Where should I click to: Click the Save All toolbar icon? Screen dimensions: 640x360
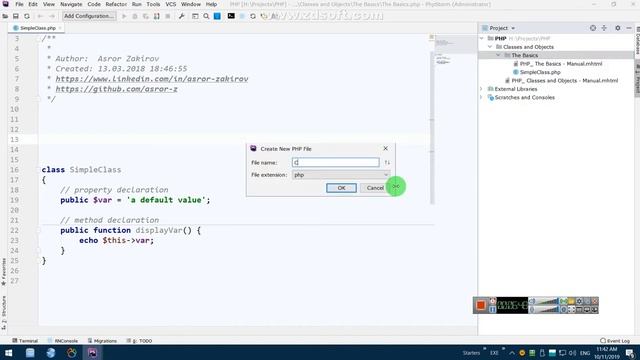(x=16, y=16)
